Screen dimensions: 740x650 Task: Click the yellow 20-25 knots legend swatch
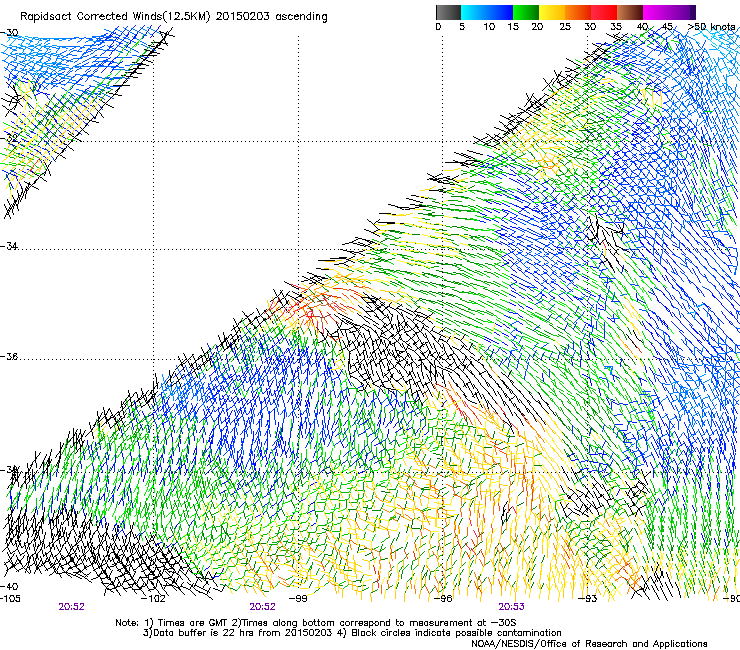(552, 12)
